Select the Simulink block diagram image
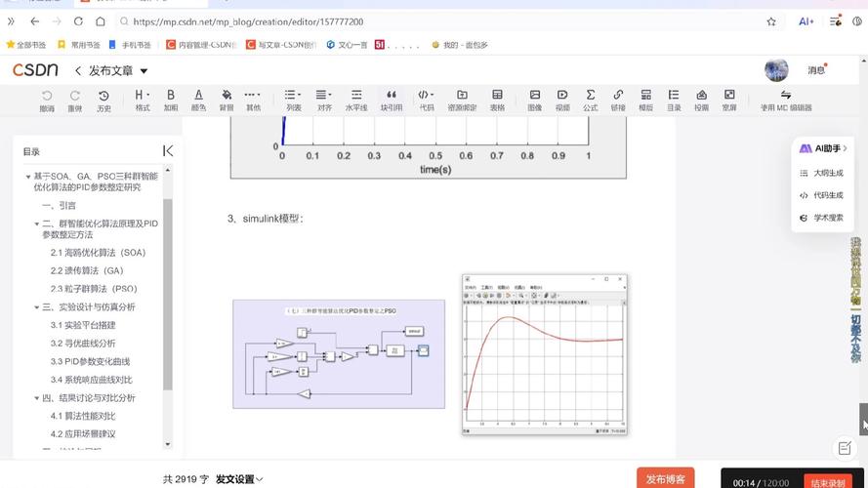Screen dimensions: 868x488 pyautogui.click(x=339, y=354)
